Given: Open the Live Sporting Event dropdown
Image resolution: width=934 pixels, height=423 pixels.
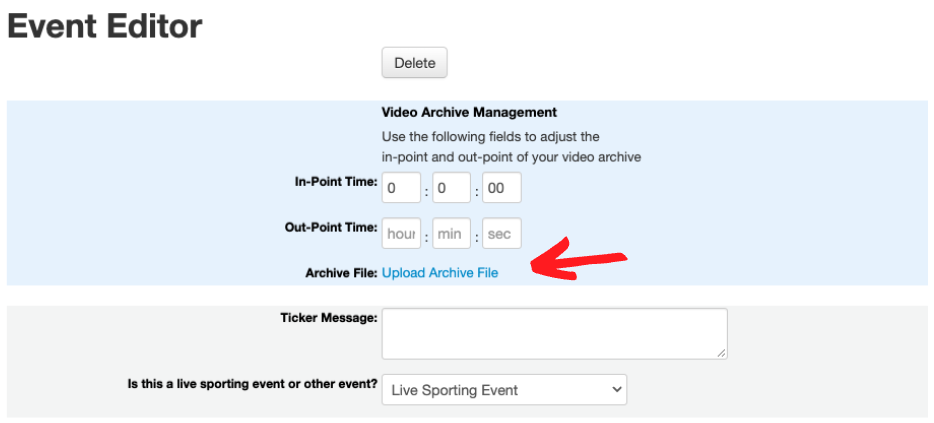Looking at the screenshot, I should (504, 390).
